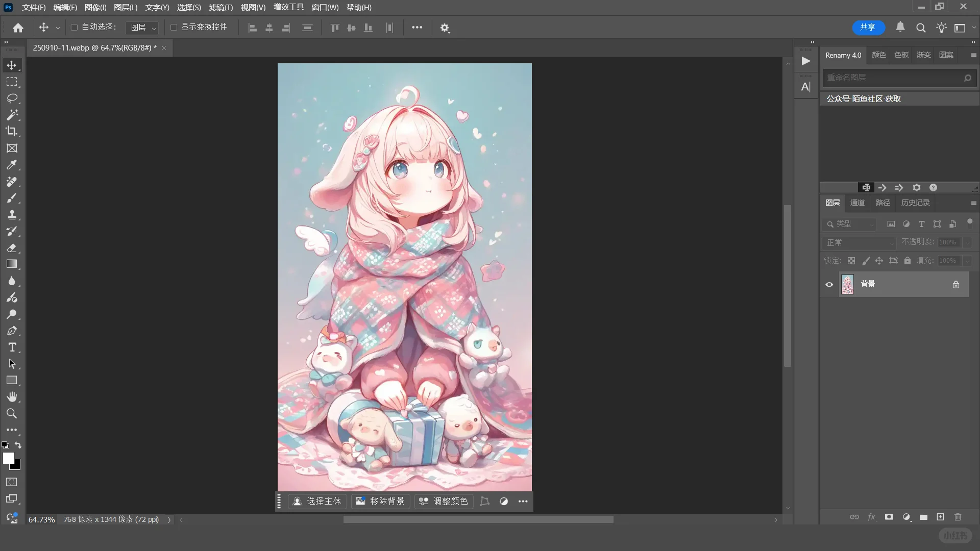Enable the 显示变换控件 checkbox
This screenshot has height=551, width=980.
tap(174, 27)
